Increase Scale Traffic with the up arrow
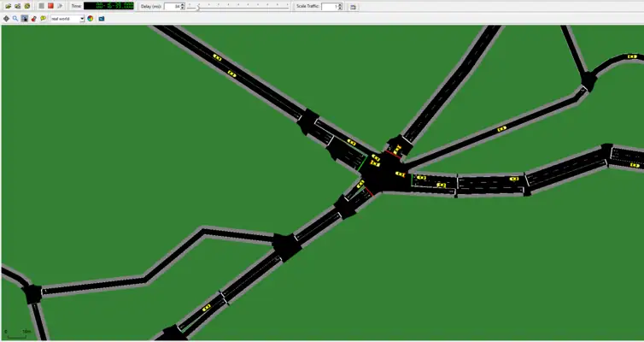The width and height of the screenshot is (644, 342). 339,4
